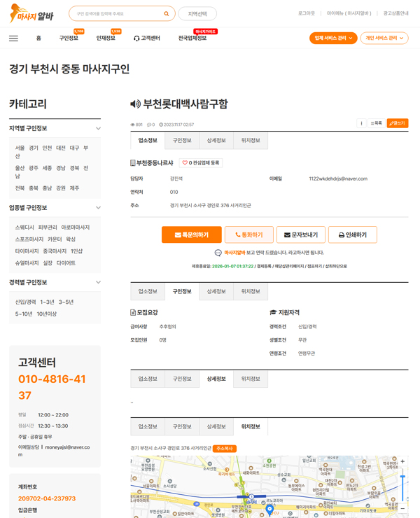Click the 목록 list button
Viewport: 420px width, 518px height.
coord(376,123)
